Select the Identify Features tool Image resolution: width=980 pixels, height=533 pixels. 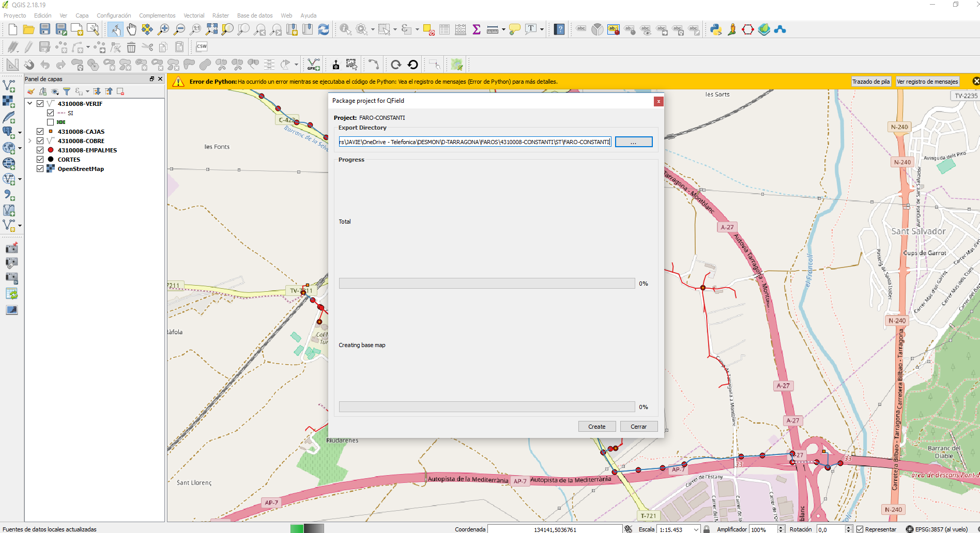pyautogui.click(x=344, y=29)
